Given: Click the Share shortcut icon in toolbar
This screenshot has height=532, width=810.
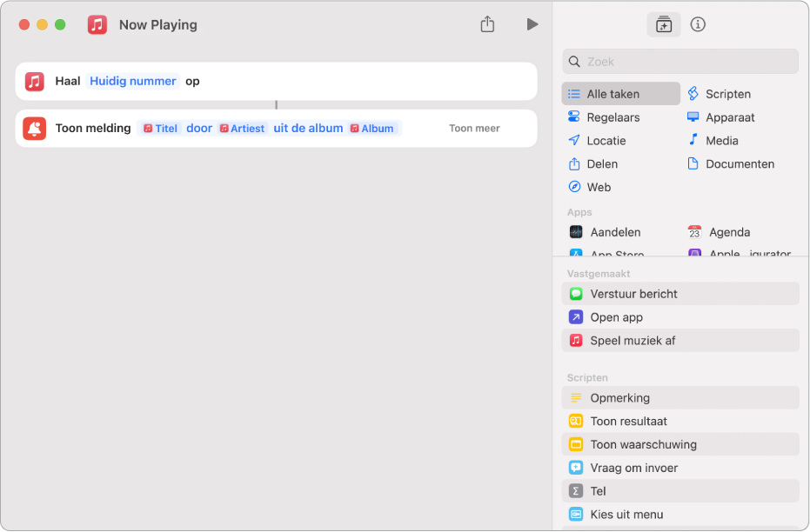Looking at the screenshot, I should [487, 24].
